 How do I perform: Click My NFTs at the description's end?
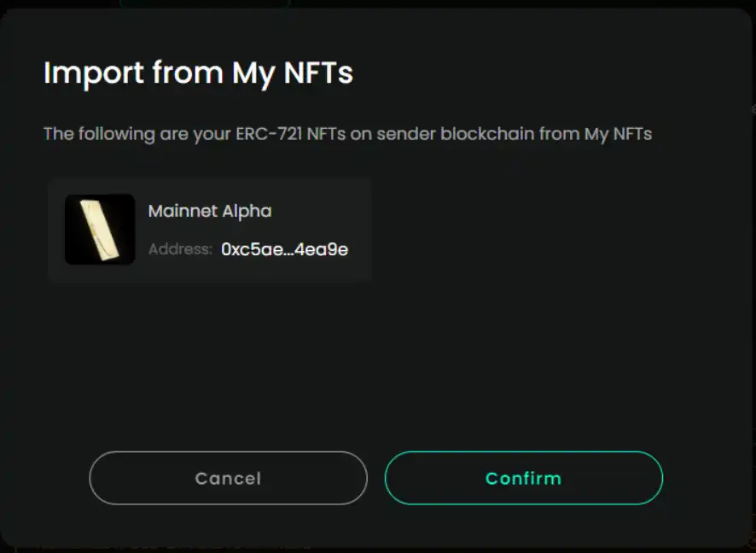[x=618, y=134]
